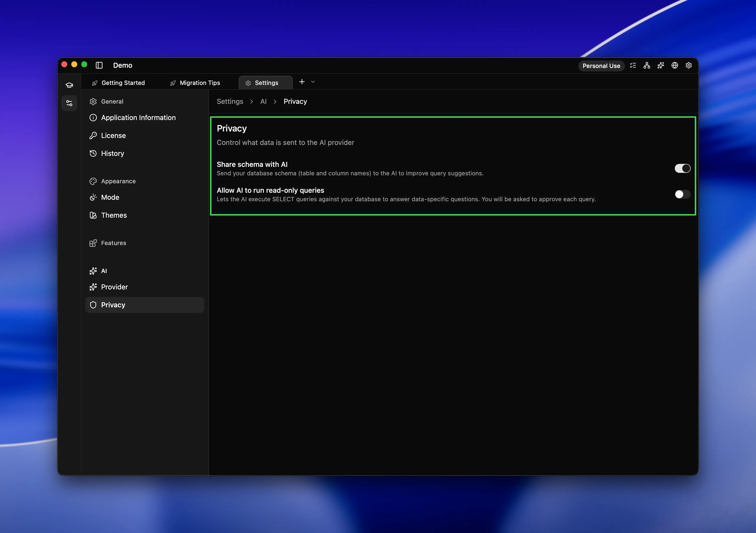
Task: Click AI in the breadcrumb trail
Action: [263, 101]
